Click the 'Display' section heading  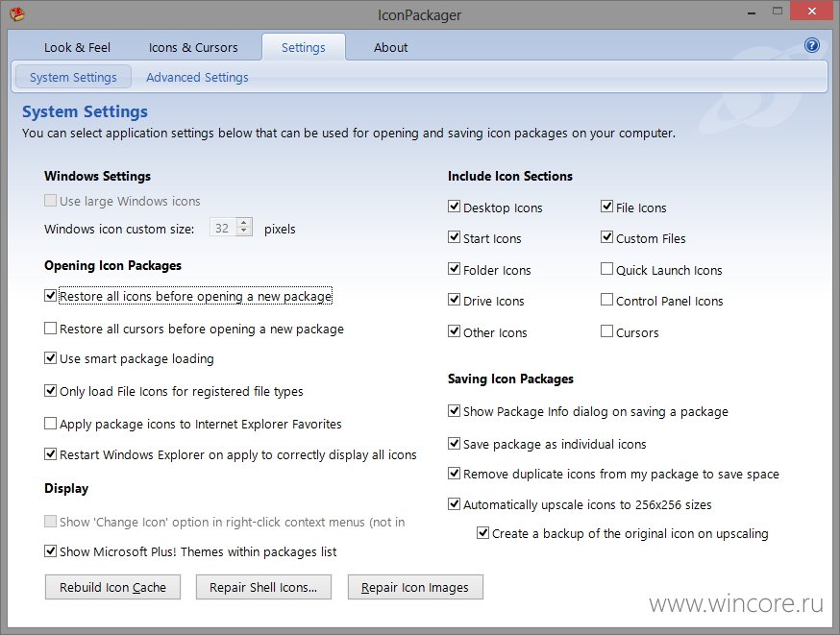point(66,488)
